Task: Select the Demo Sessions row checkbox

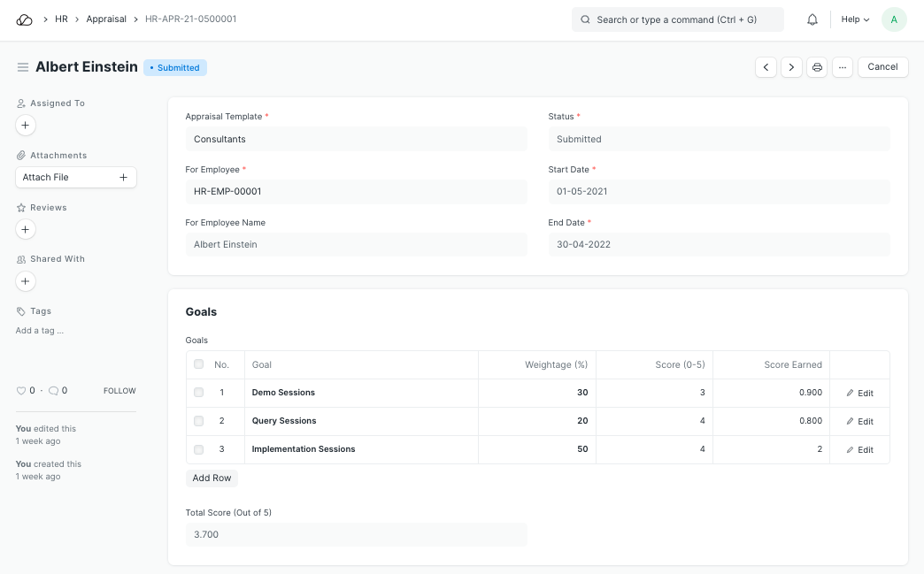Action: 198,393
